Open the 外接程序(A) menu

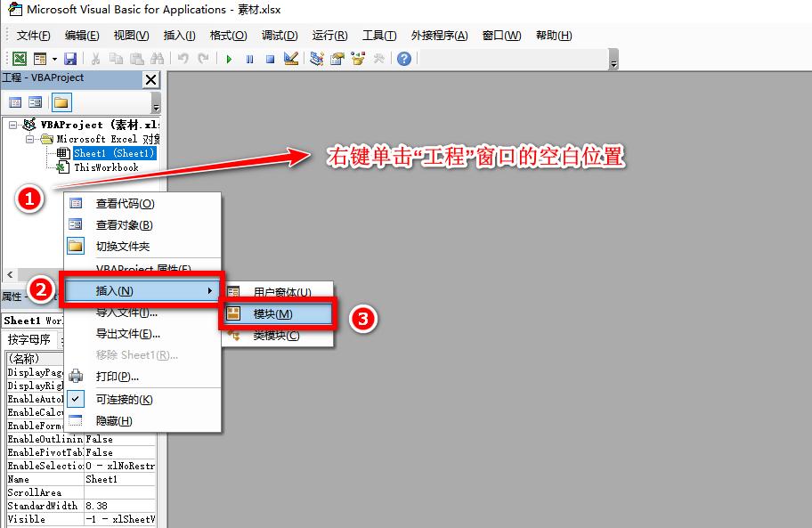pyautogui.click(x=439, y=36)
